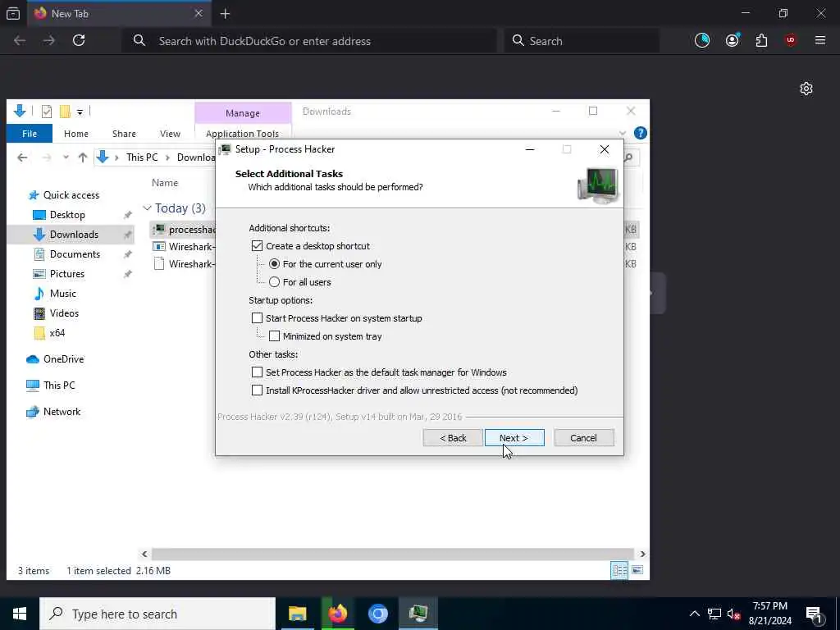This screenshot has height=630, width=840.
Task: Open Home ribbon tab in Explorer
Action: pos(76,134)
